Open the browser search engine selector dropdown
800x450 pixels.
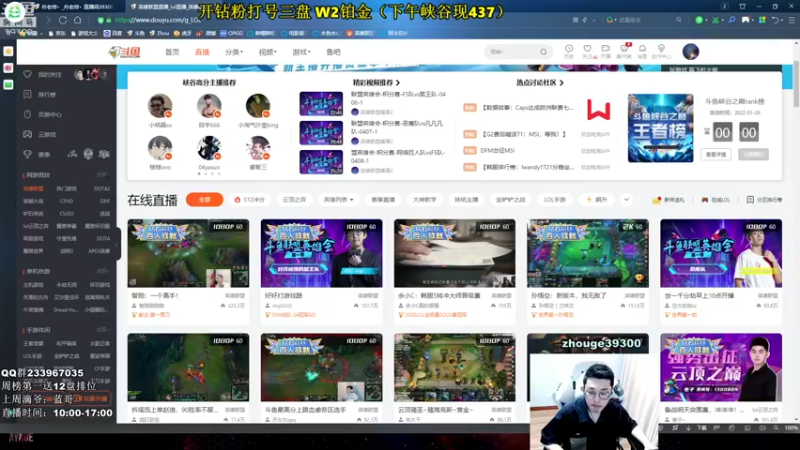pos(612,20)
